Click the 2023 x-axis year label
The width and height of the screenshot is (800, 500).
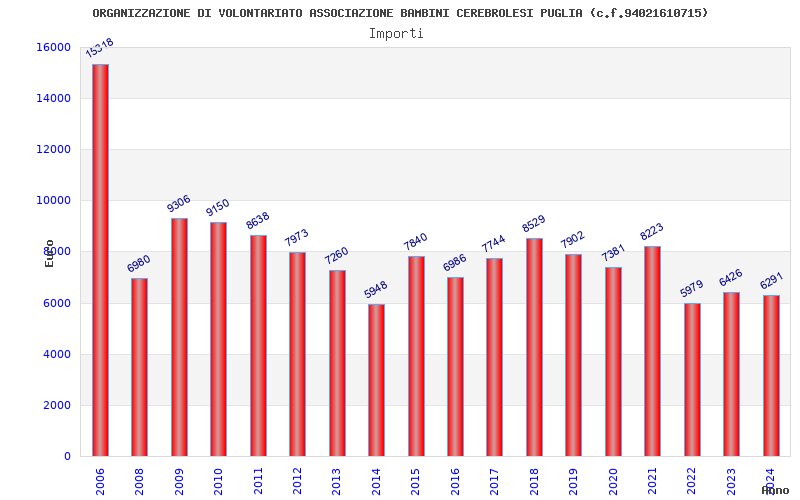click(x=732, y=481)
